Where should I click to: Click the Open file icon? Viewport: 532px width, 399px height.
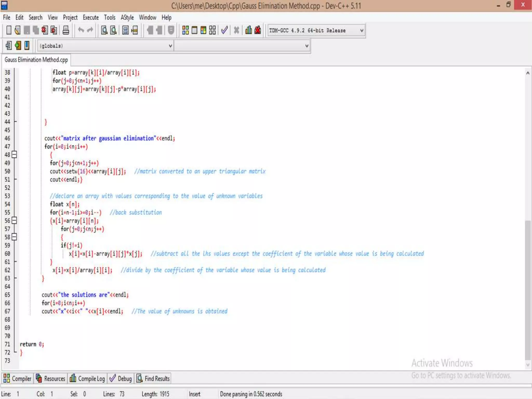[x=18, y=30]
